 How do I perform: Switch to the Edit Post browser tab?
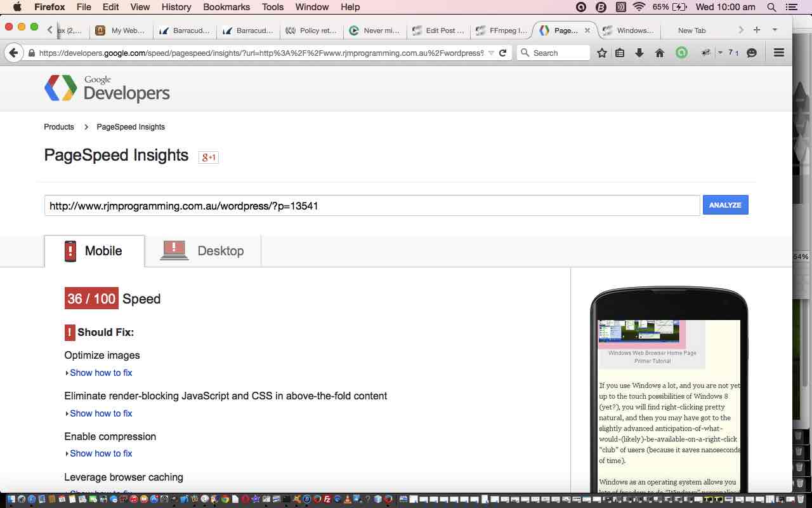438,30
